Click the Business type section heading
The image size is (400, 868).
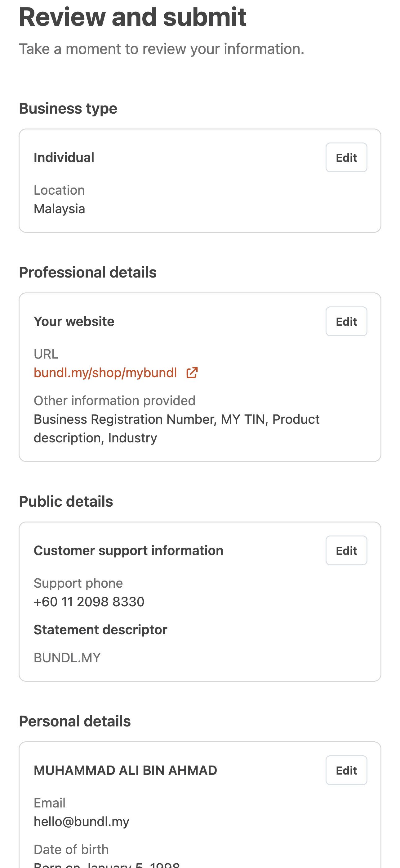tap(68, 109)
